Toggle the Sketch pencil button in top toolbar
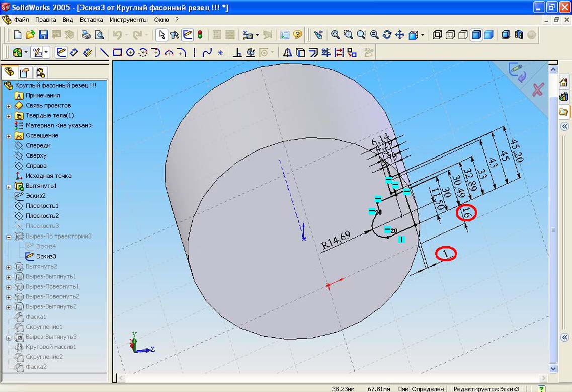Screen dimensions: 572x392 pos(187,35)
